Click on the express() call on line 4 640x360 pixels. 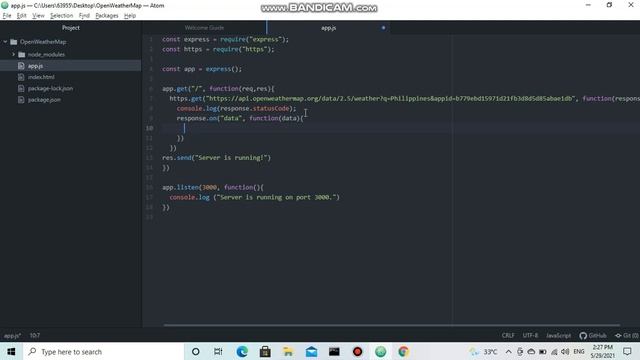(224, 69)
